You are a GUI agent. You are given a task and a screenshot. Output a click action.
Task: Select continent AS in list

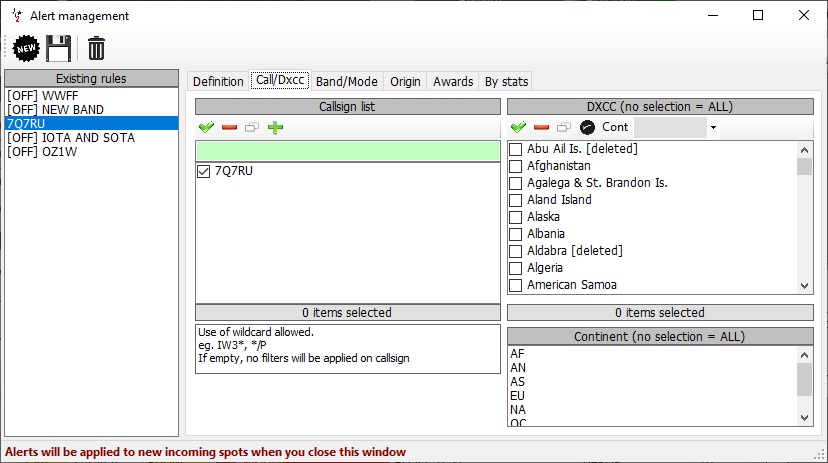click(x=652, y=382)
